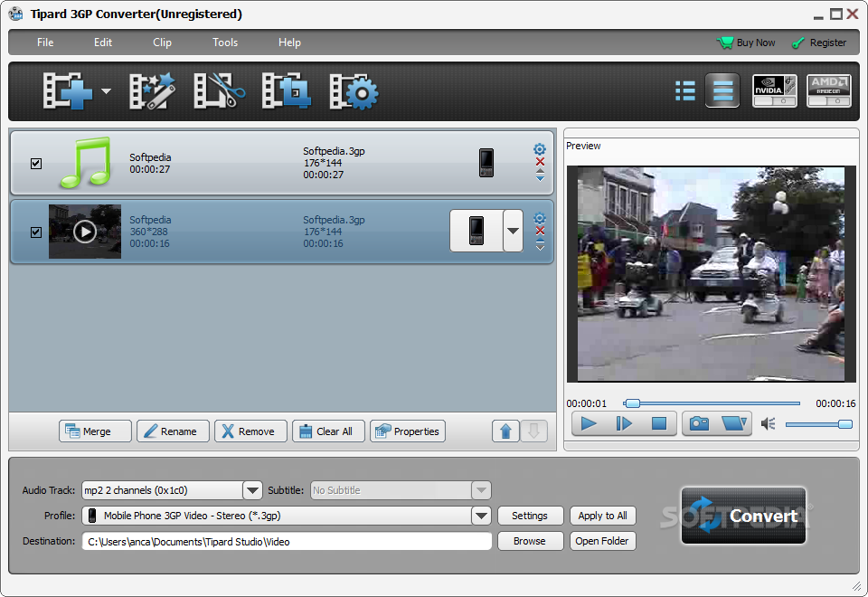The width and height of the screenshot is (868, 597).
Task: Click Apply to All
Action: [x=603, y=516]
